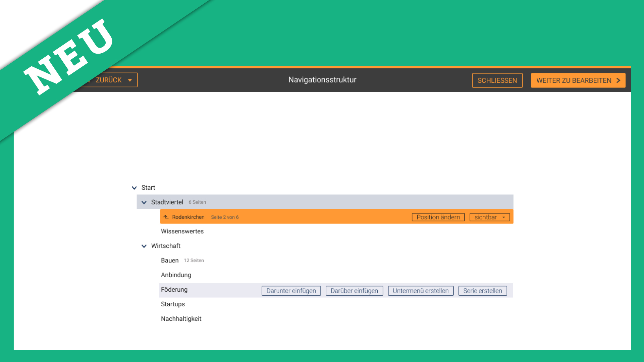644x362 pixels.
Task: Collapse the Wirtschaft chevron
Action: pos(144,246)
